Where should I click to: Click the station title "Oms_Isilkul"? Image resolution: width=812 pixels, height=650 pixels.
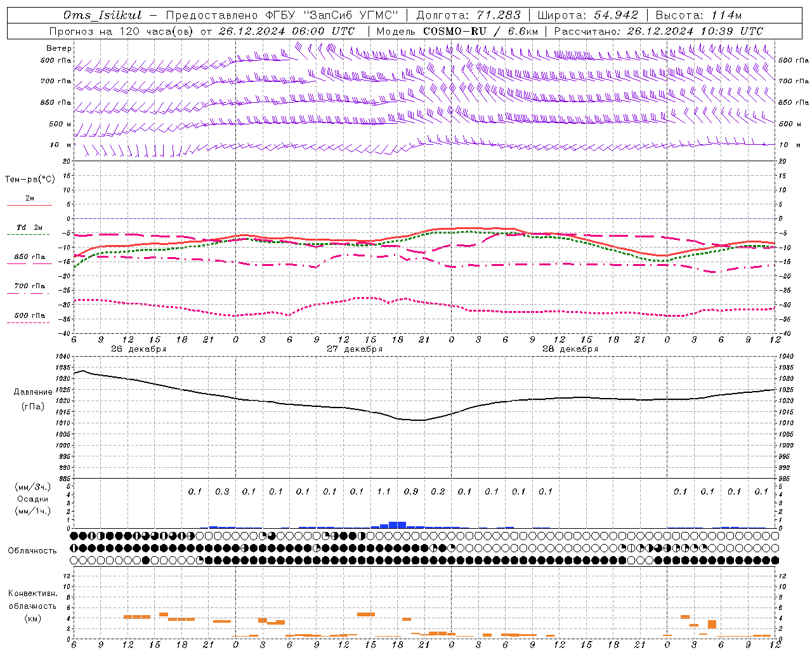(x=103, y=15)
